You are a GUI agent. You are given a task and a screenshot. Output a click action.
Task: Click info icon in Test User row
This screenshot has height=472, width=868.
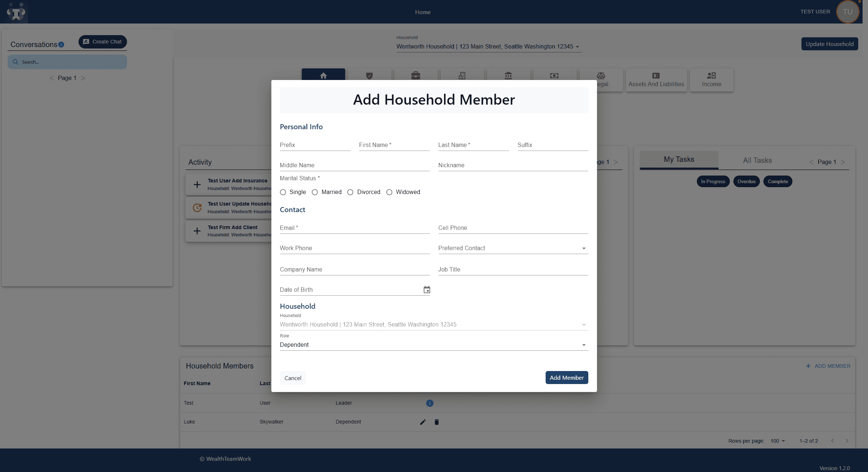[430, 403]
